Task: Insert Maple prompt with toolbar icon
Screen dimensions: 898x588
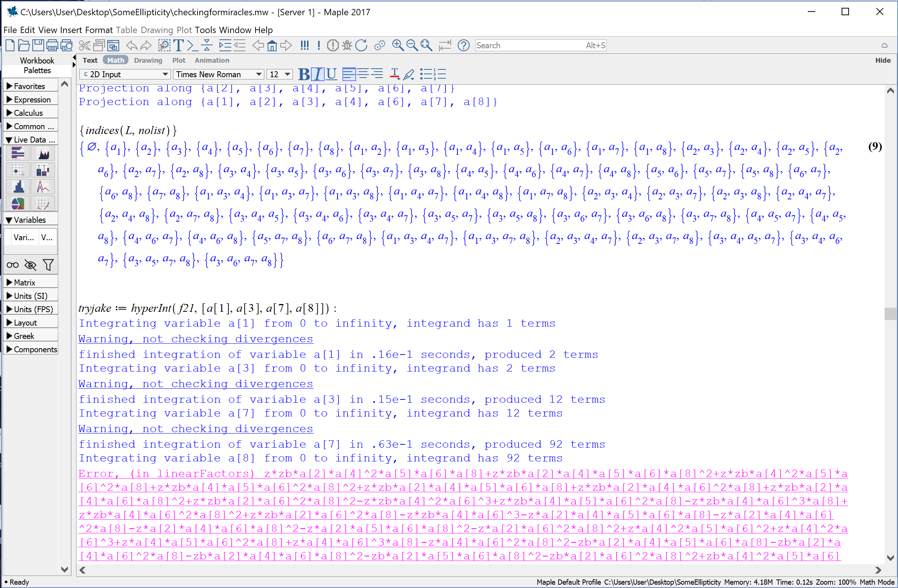Action: click(x=192, y=46)
